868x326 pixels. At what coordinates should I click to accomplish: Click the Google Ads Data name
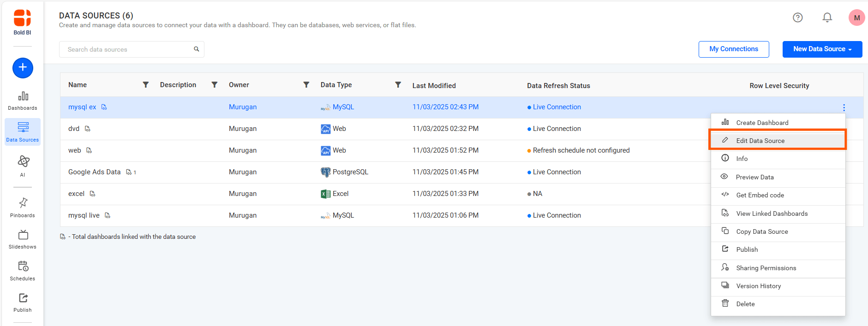pyautogui.click(x=95, y=172)
